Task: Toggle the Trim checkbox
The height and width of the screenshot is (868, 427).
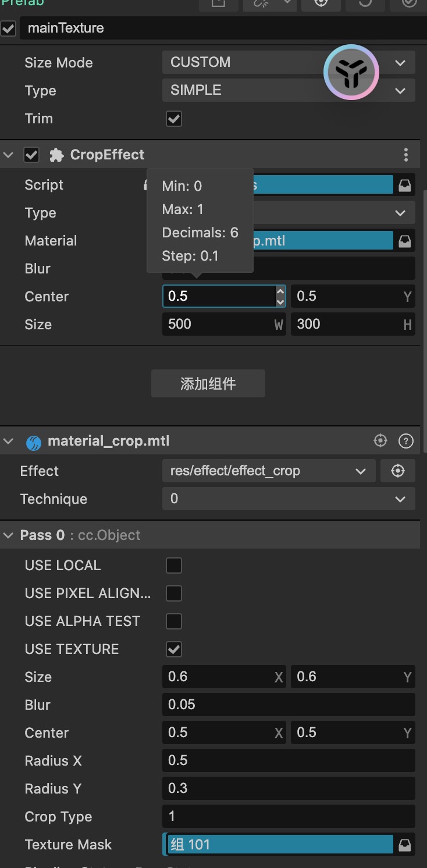Action: [174, 119]
